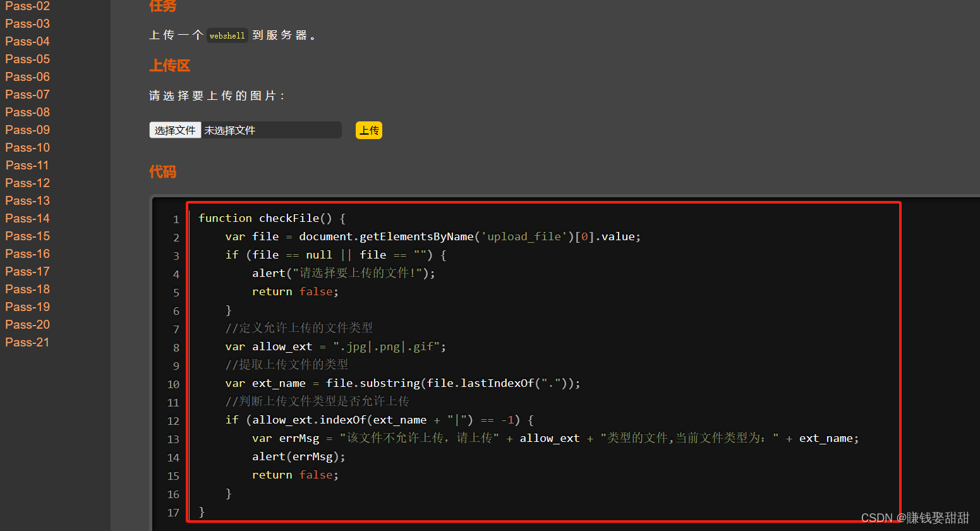Click the comment //判断上传文件类型是否允许上传

point(317,401)
